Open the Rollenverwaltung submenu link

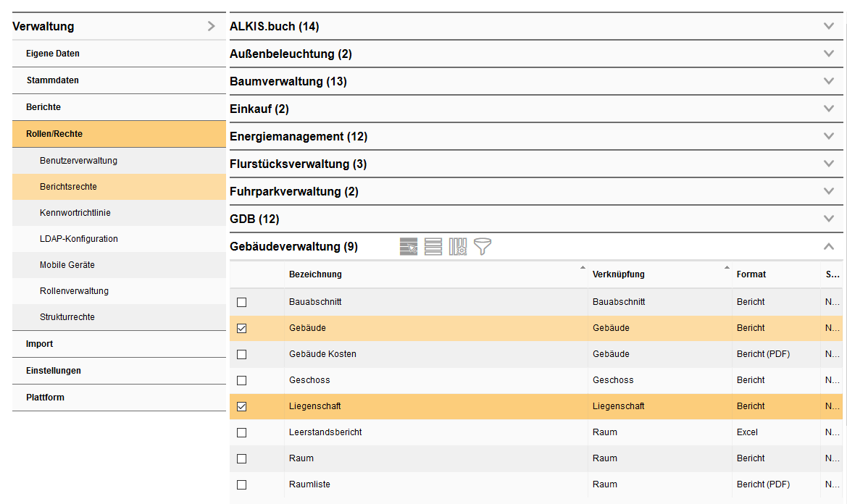[x=74, y=291]
